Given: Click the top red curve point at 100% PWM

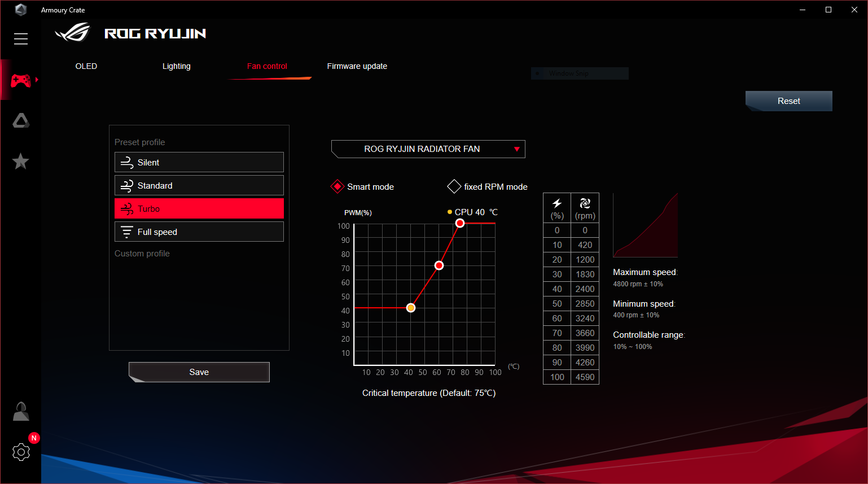Looking at the screenshot, I should coord(460,223).
